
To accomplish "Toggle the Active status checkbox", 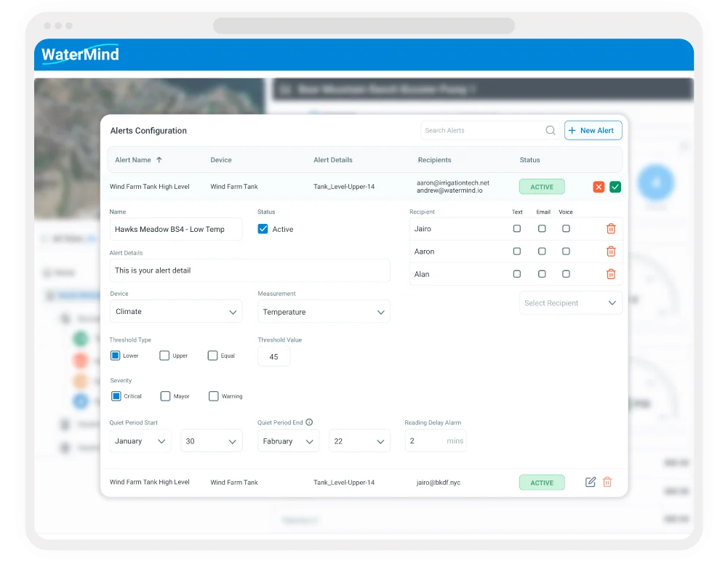I will pyautogui.click(x=263, y=229).
